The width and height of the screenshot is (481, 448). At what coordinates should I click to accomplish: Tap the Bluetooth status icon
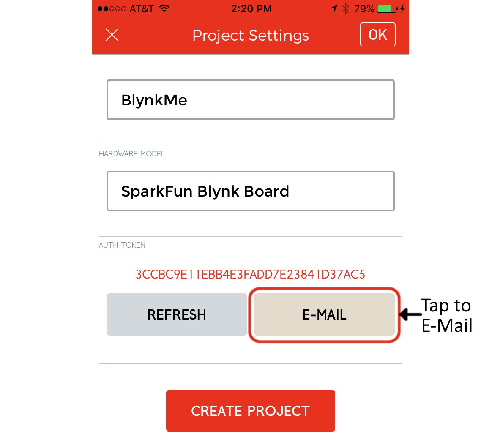point(346,8)
